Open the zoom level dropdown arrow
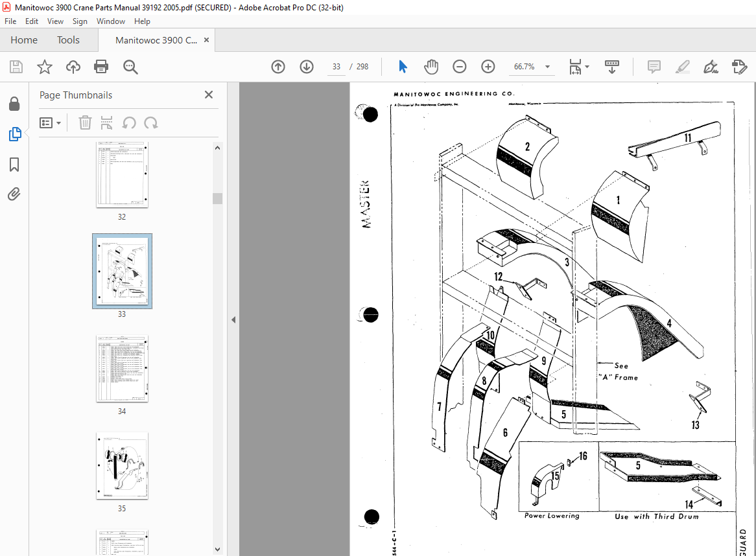 point(548,67)
